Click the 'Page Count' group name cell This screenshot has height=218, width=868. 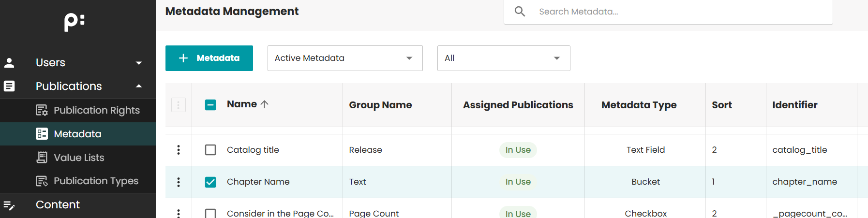tap(374, 213)
